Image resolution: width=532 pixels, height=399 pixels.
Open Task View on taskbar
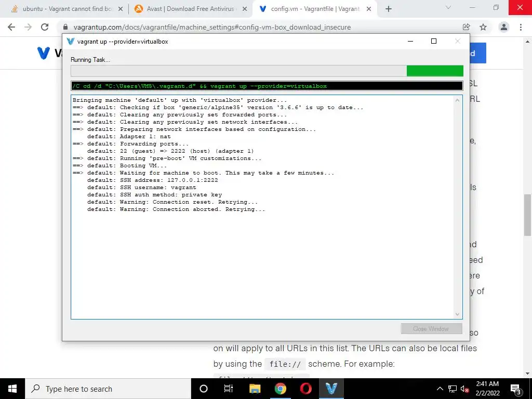[229, 389]
